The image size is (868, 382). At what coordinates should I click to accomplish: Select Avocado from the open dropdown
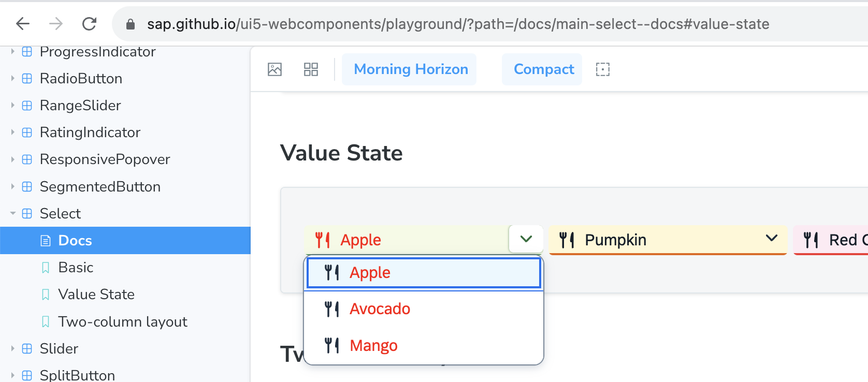(380, 308)
